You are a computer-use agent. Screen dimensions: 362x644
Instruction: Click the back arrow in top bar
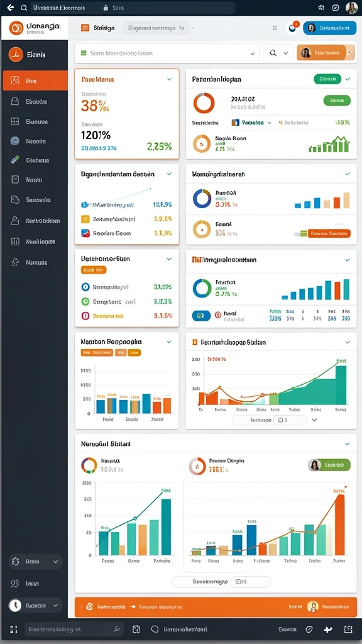[10, 8]
